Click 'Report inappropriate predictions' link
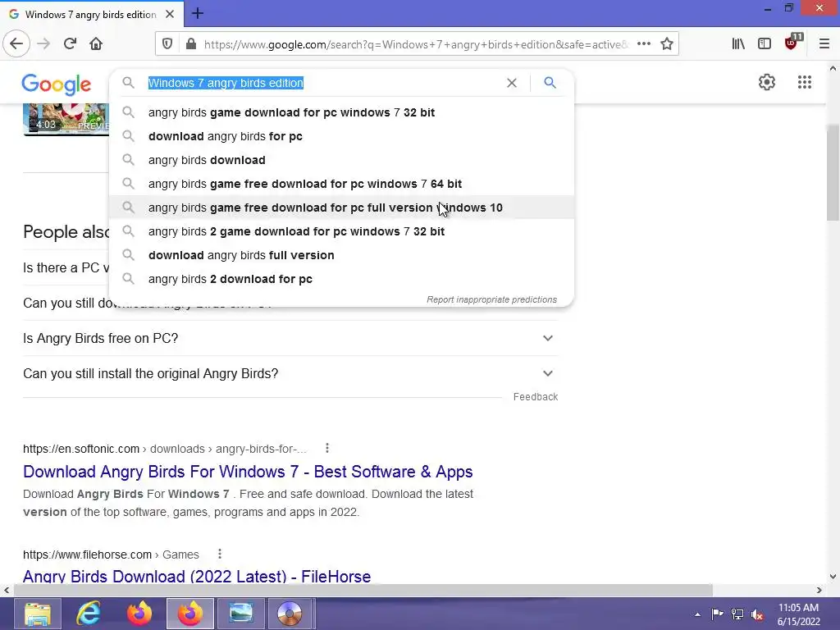 point(492,299)
